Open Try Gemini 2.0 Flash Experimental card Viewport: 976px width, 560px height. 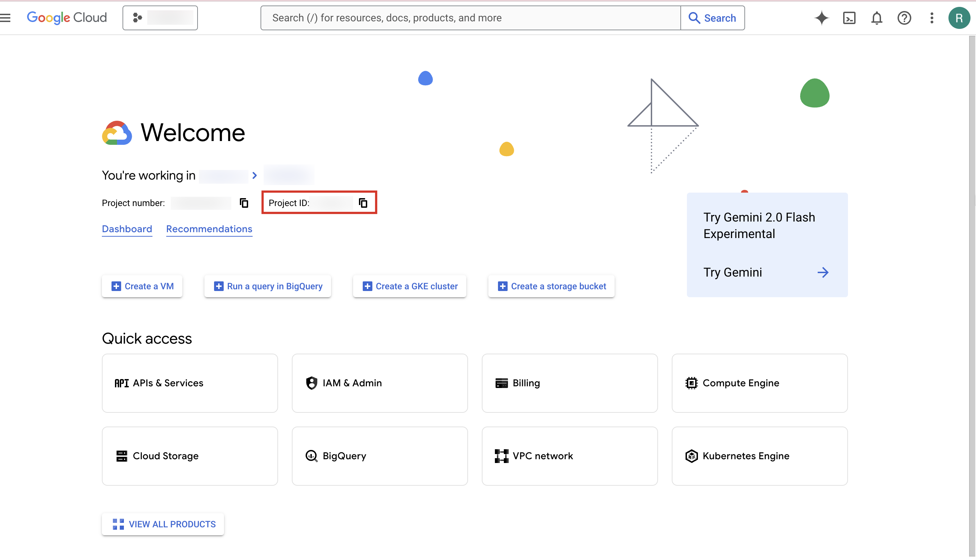coord(767,245)
